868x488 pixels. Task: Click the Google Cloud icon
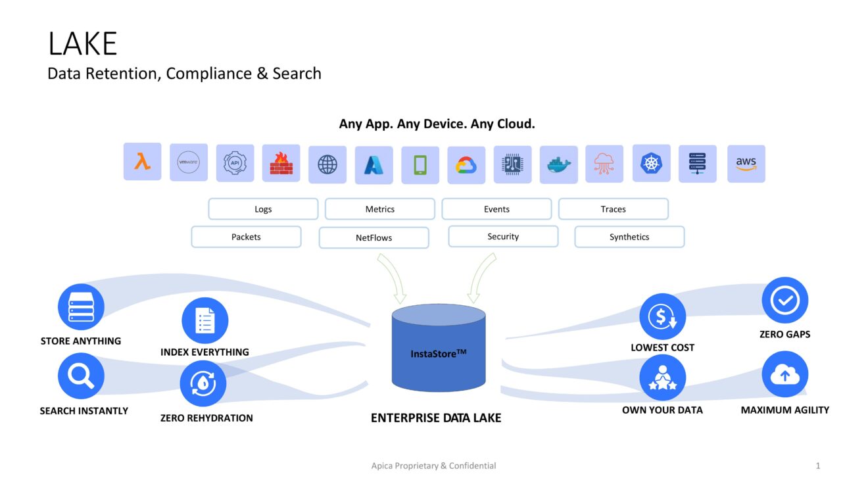(466, 165)
